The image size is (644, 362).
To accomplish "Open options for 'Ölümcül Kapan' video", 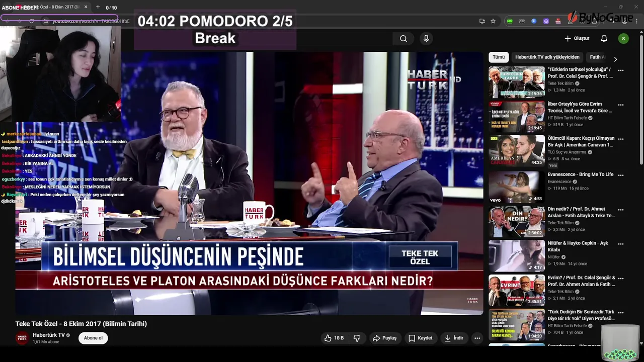I will click(x=621, y=139).
